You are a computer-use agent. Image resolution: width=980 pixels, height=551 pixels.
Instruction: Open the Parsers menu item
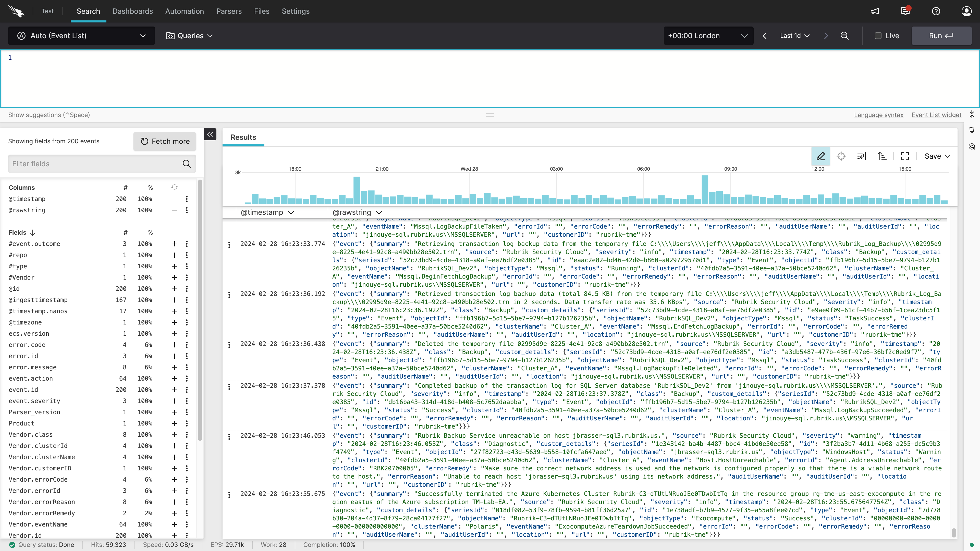229,11
